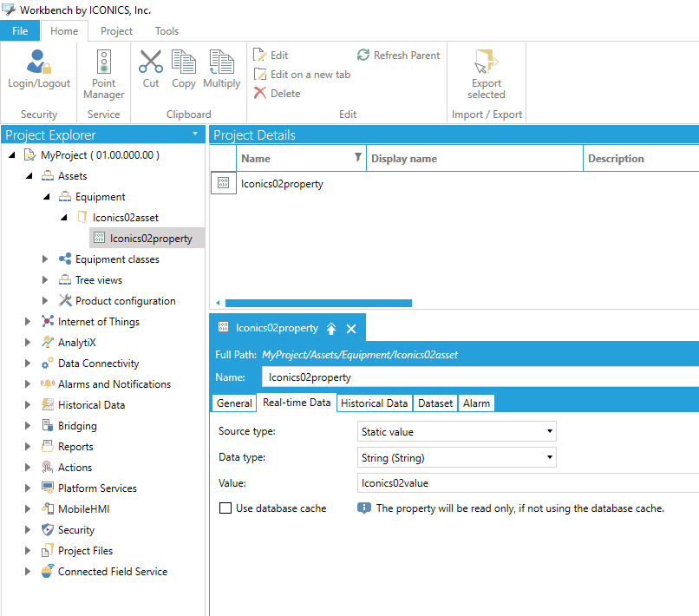
Task: Click the Copy clipboard icon
Action: (x=184, y=62)
